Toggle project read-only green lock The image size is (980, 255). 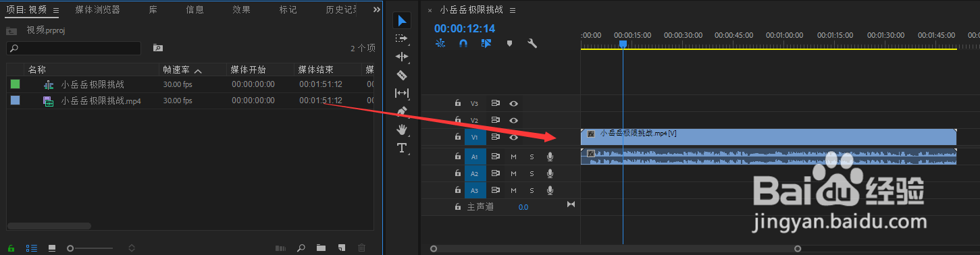click(x=11, y=248)
